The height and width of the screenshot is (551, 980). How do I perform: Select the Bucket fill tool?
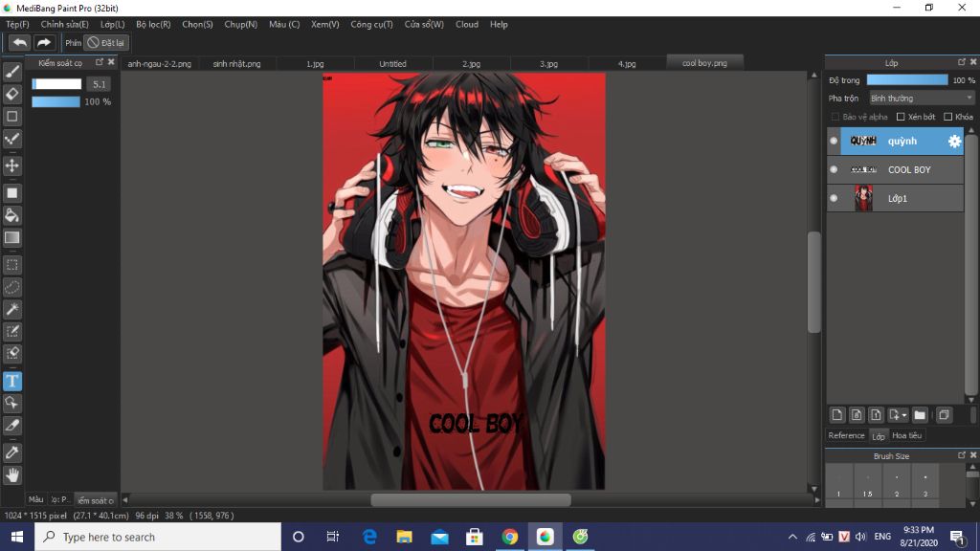point(11,215)
